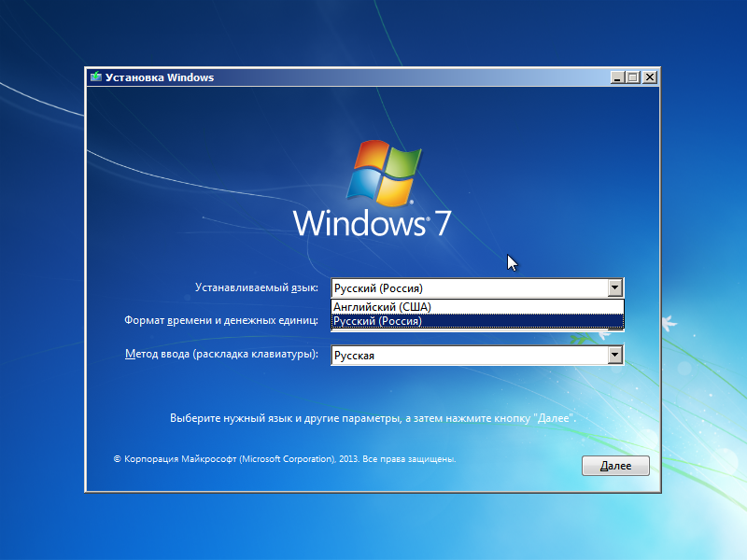Close the Установка Windows window
The height and width of the screenshot is (560, 747).
(x=649, y=77)
